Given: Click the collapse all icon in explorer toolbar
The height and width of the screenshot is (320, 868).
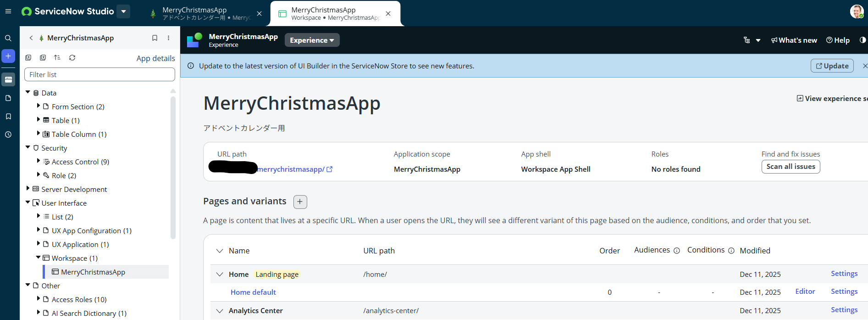Looking at the screenshot, I should coord(43,58).
